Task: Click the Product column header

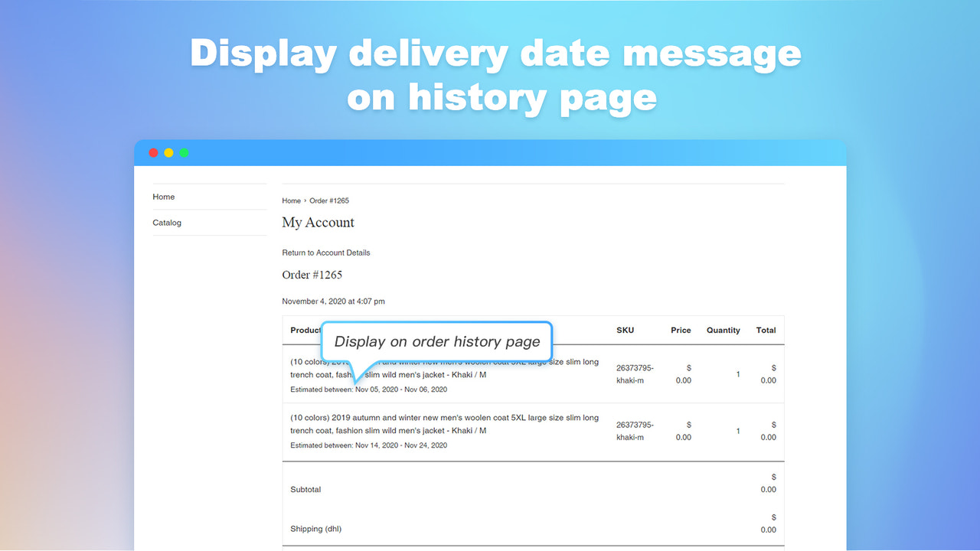Action: (x=305, y=330)
